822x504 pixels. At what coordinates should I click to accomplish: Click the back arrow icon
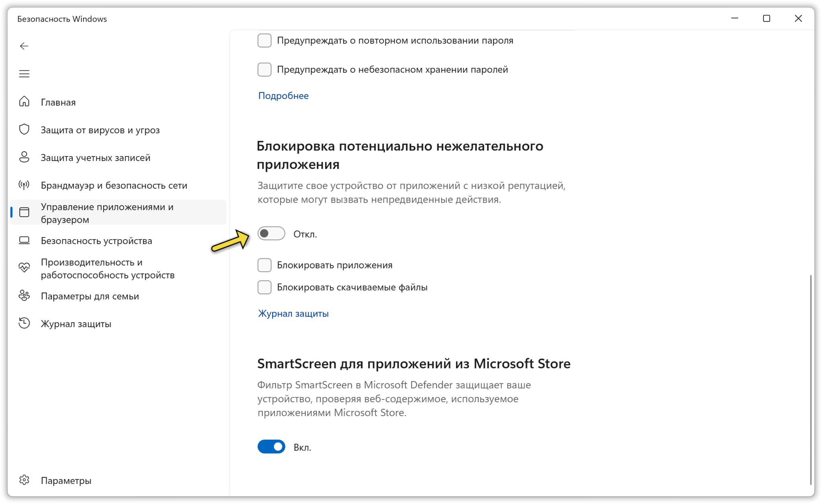tap(24, 46)
